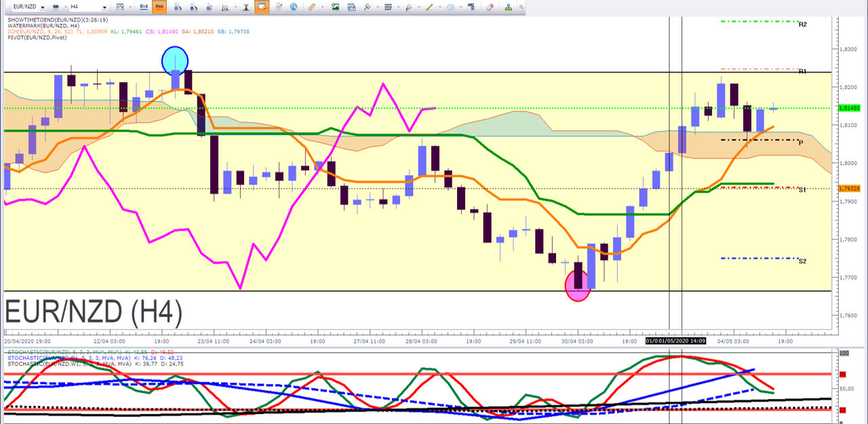Click the S1 pivot level label

point(802,190)
